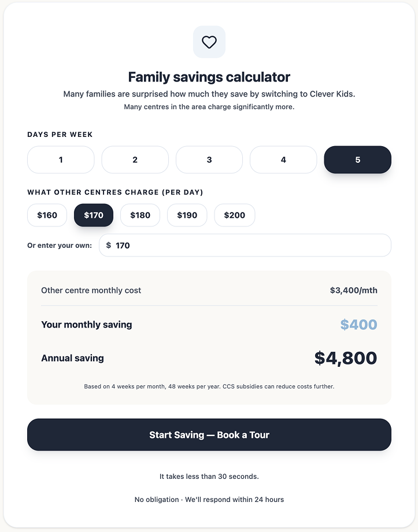418x532 pixels.
Task: Select the $200 per day rate
Action: coord(234,215)
